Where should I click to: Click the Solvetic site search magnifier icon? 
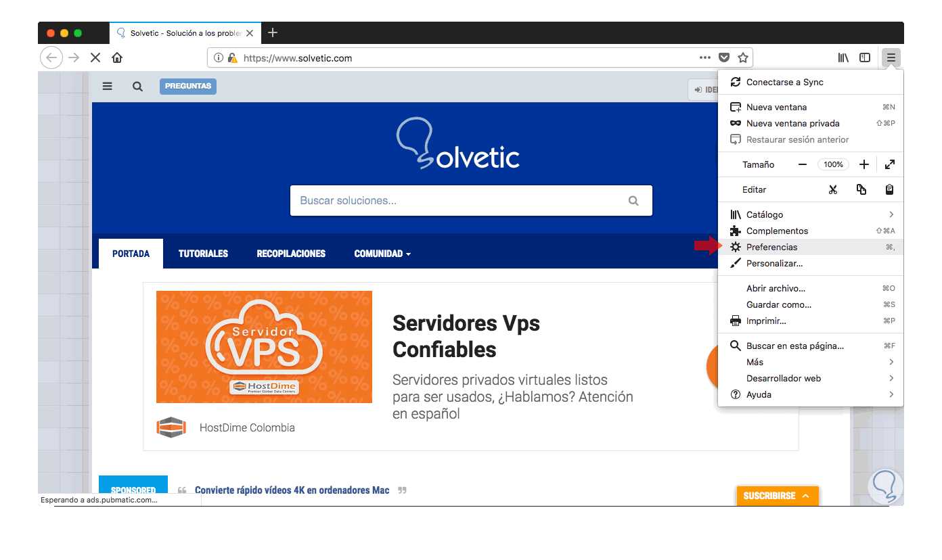[137, 86]
